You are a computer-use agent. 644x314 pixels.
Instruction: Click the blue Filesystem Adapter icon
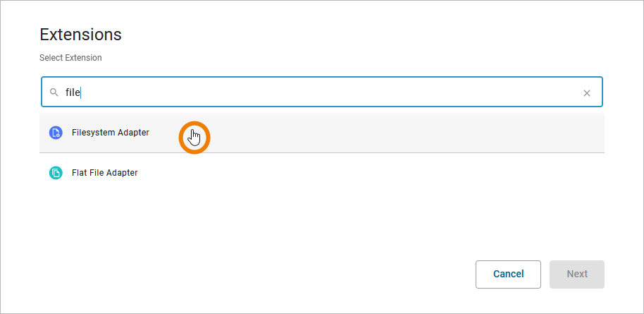56,133
